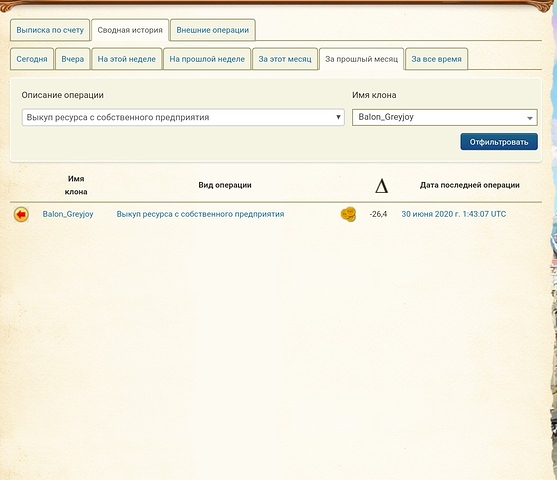The height and width of the screenshot is (480, 557).
Task: Select the Сегодня period tab
Action: coord(32,59)
